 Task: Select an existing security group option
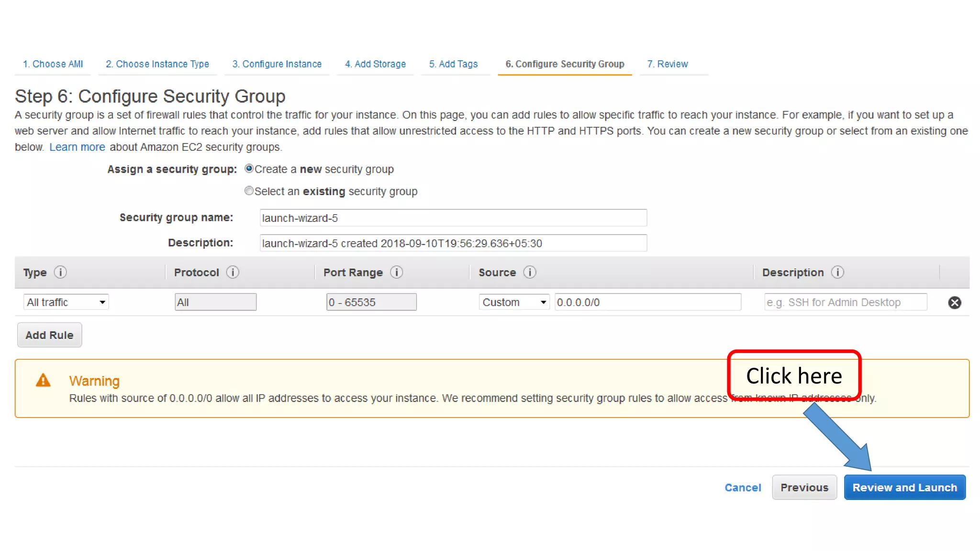point(249,191)
